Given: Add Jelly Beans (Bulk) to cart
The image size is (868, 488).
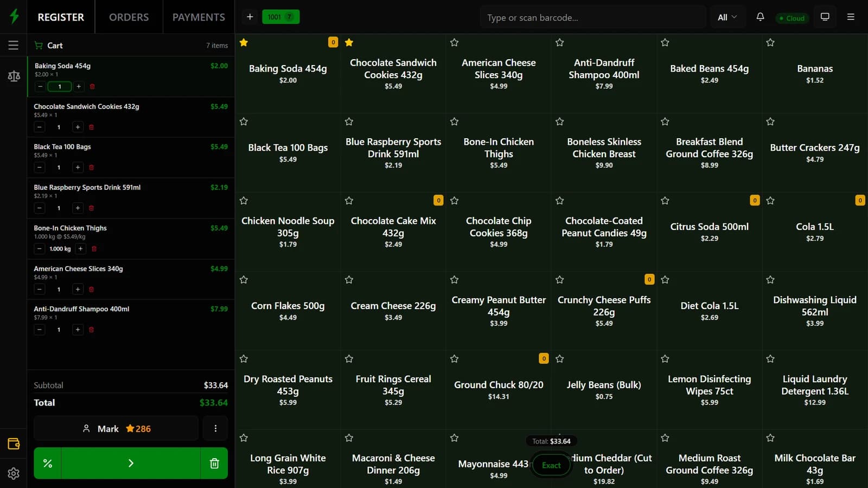Looking at the screenshot, I should click(x=604, y=389).
